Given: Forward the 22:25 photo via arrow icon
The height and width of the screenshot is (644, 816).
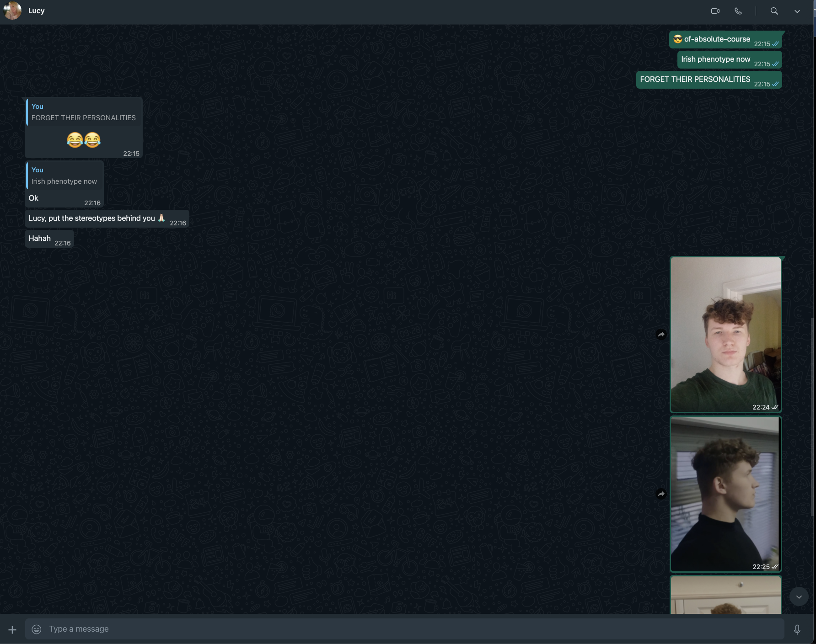Looking at the screenshot, I should pyautogui.click(x=661, y=494).
